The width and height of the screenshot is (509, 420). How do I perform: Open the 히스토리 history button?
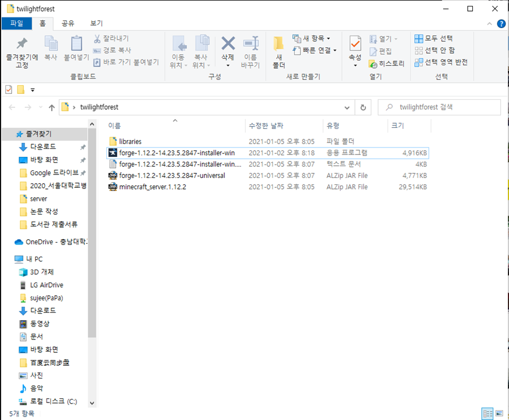coord(387,64)
